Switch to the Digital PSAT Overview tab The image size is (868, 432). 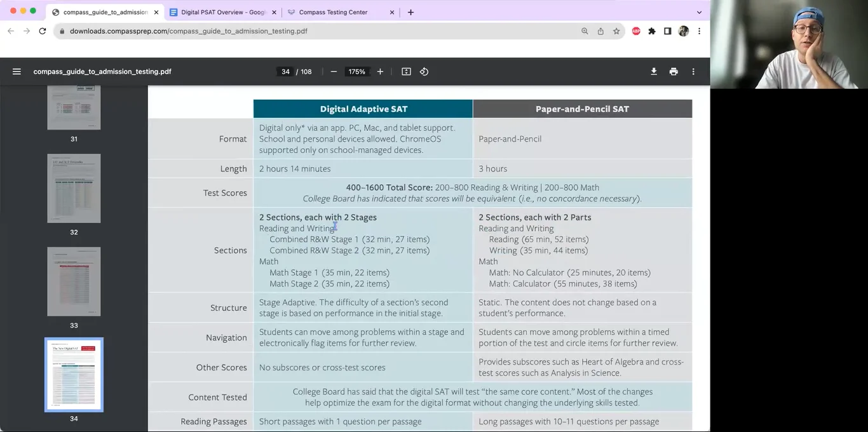point(223,12)
